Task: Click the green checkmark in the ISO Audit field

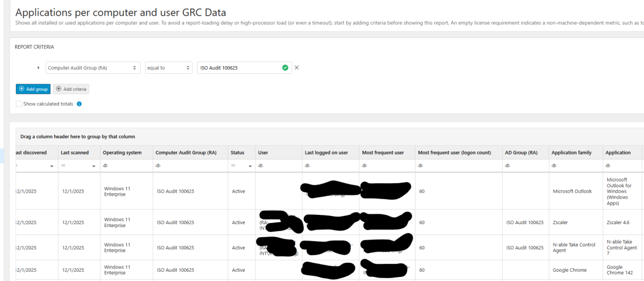Action: [x=285, y=68]
